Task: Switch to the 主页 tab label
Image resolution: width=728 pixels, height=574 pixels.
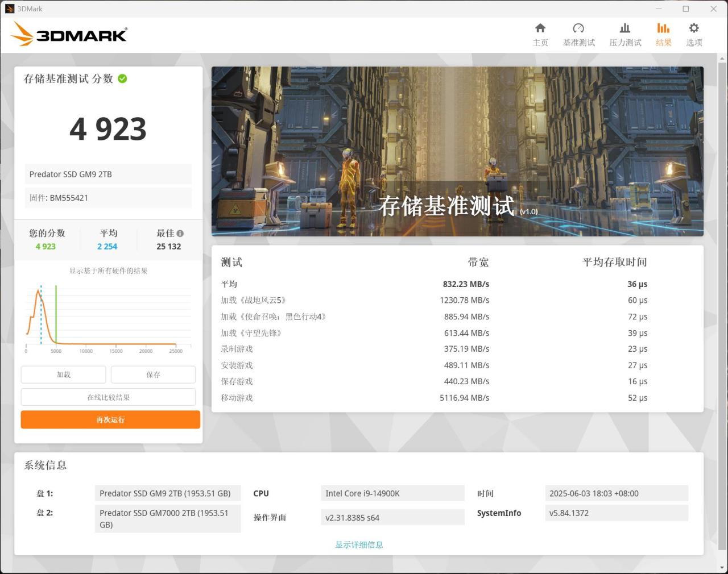Action: [540, 43]
